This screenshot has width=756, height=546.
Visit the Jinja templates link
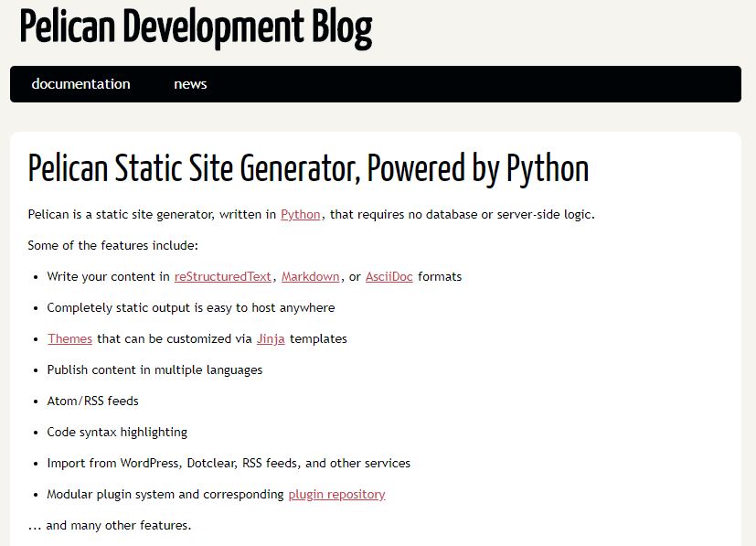tap(271, 338)
